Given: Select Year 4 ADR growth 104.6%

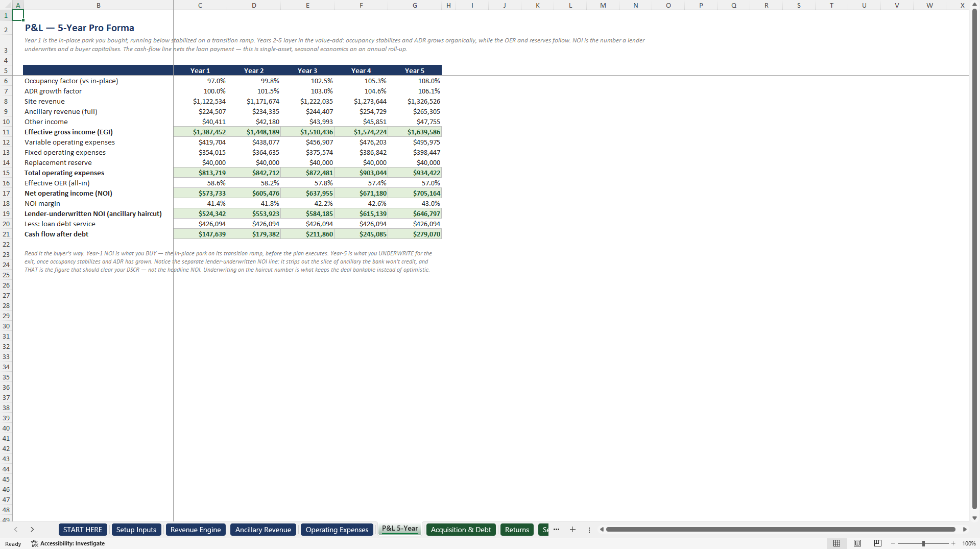Looking at the screenshot, I should click(361, 91).
